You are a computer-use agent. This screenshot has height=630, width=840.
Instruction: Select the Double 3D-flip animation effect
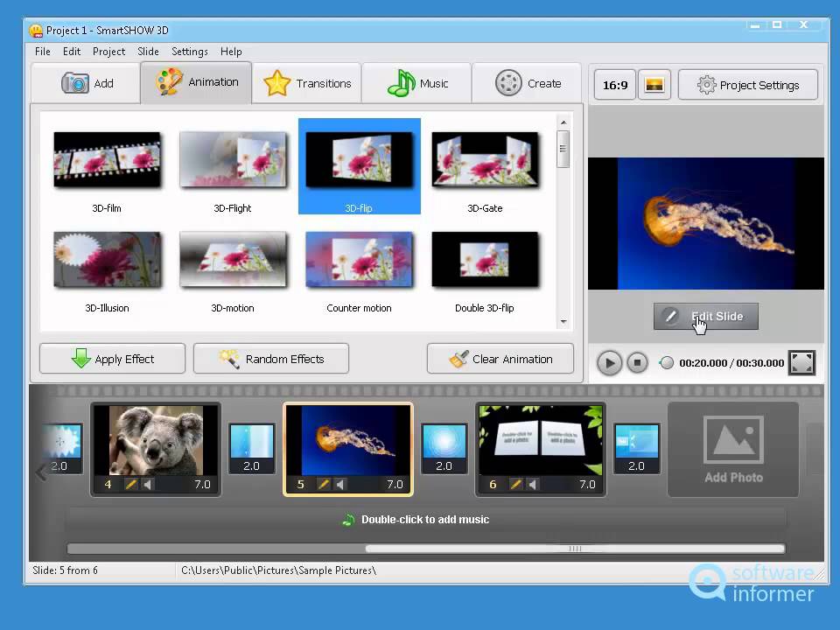coord(485,268)
